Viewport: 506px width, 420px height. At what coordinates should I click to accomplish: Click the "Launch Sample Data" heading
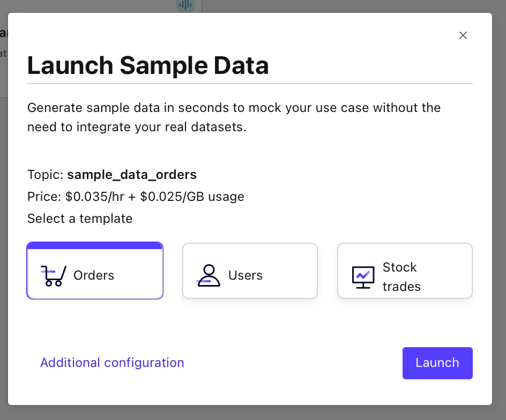pos(148,66)
